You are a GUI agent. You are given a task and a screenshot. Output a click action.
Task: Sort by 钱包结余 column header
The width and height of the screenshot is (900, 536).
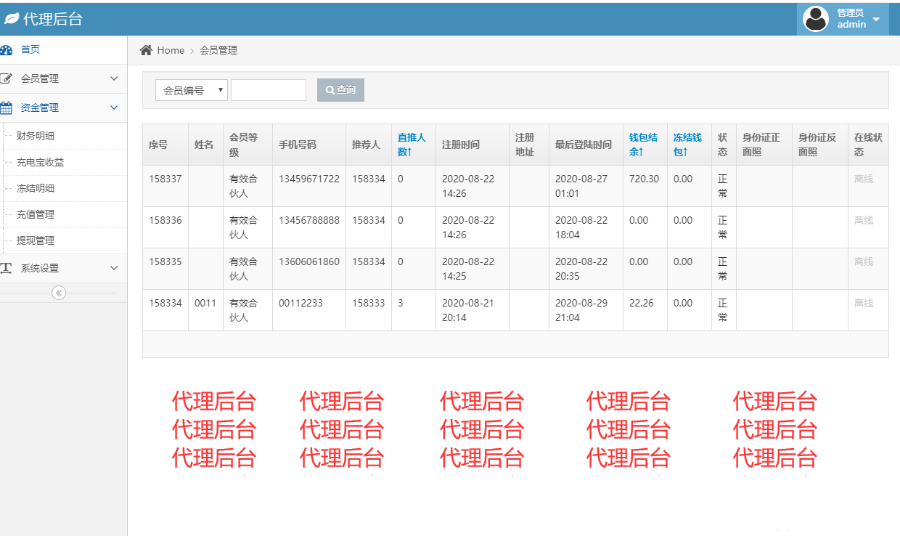642,144
